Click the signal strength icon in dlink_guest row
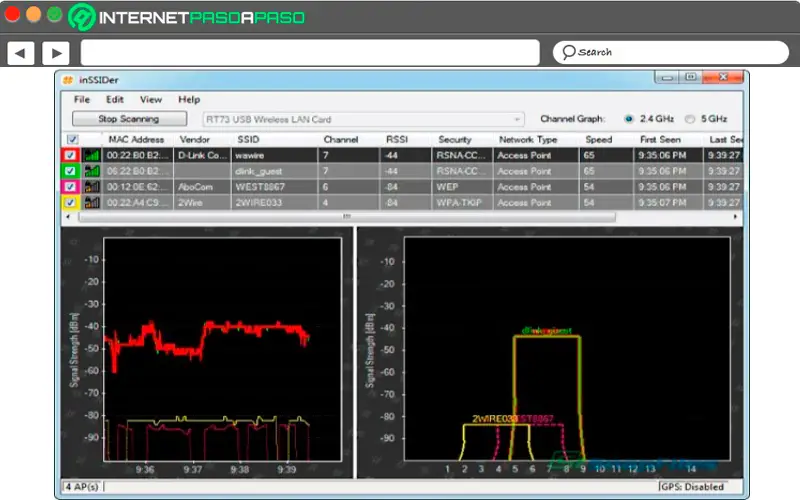Viewport: 800px width, 500px height. coord(92,171)
